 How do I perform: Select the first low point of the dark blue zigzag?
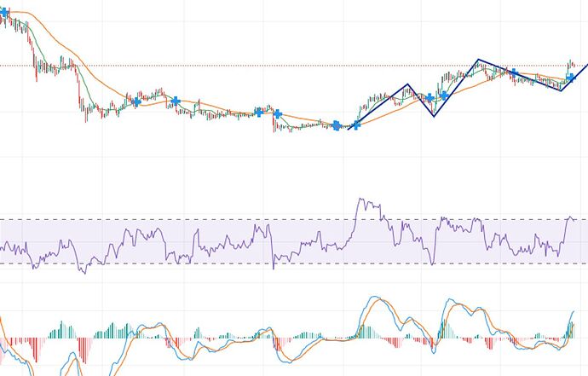pyautogui.click(x=434, y=116)
